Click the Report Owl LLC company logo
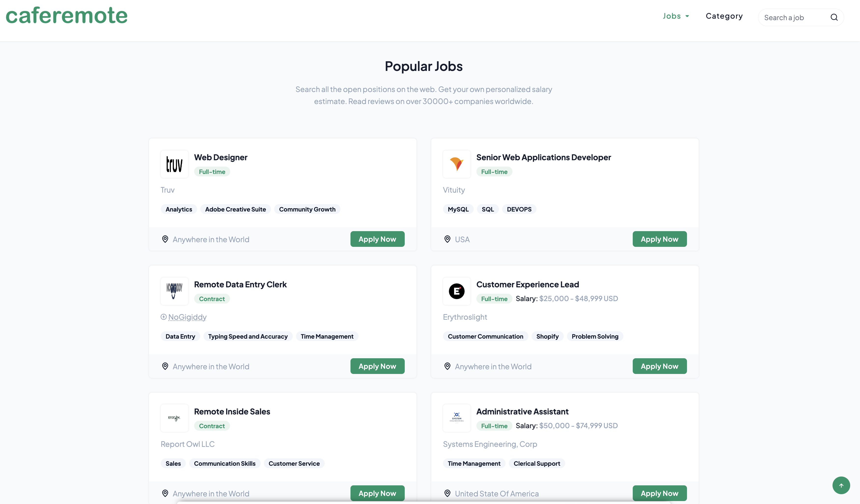The image size is (860, 504). [x=174, y=418]
